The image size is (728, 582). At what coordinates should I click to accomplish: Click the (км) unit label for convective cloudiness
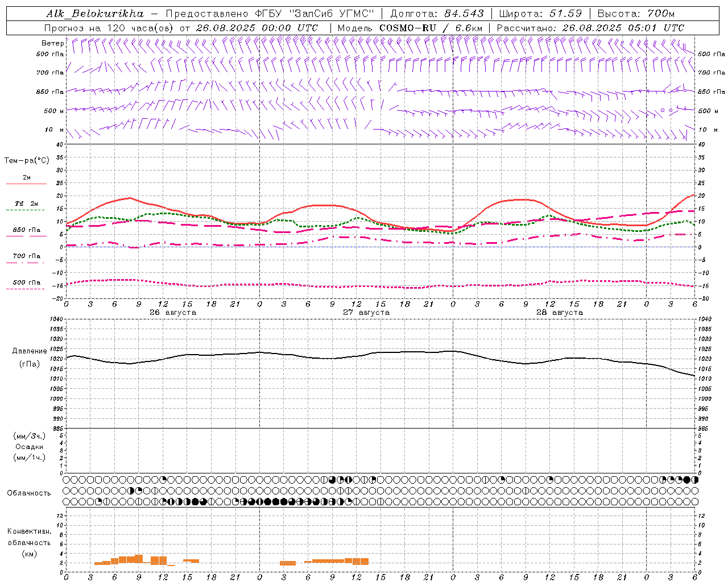coord(29,554)
